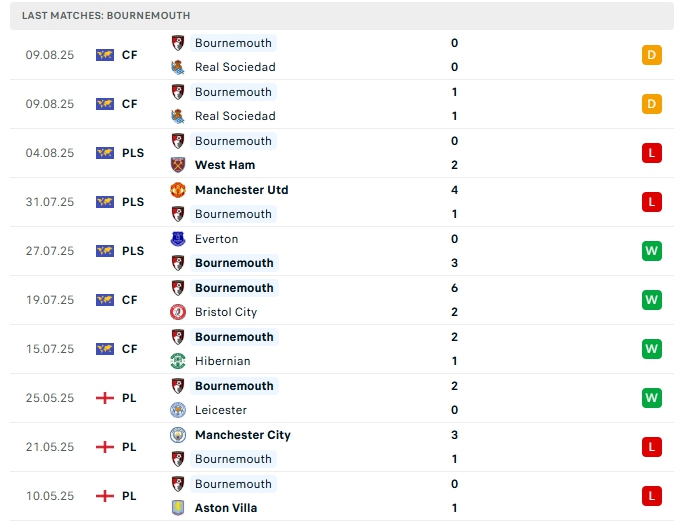Click the Last Matches: Bournemouth header
685x522 pixels.
coord(106,16)
